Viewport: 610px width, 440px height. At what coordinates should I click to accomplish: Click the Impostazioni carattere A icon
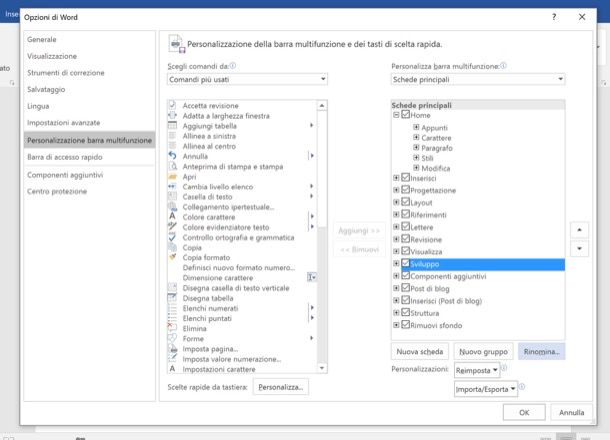tap(172, 368)
